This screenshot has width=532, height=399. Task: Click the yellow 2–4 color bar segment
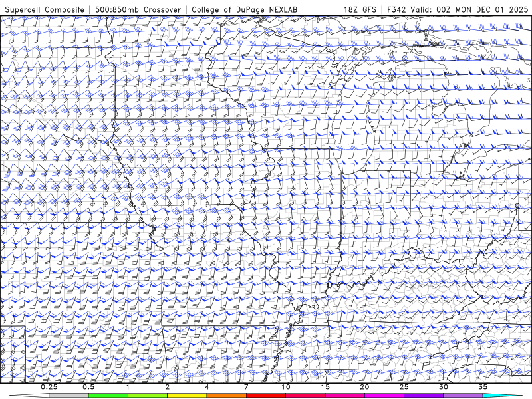tap(187, 396)
